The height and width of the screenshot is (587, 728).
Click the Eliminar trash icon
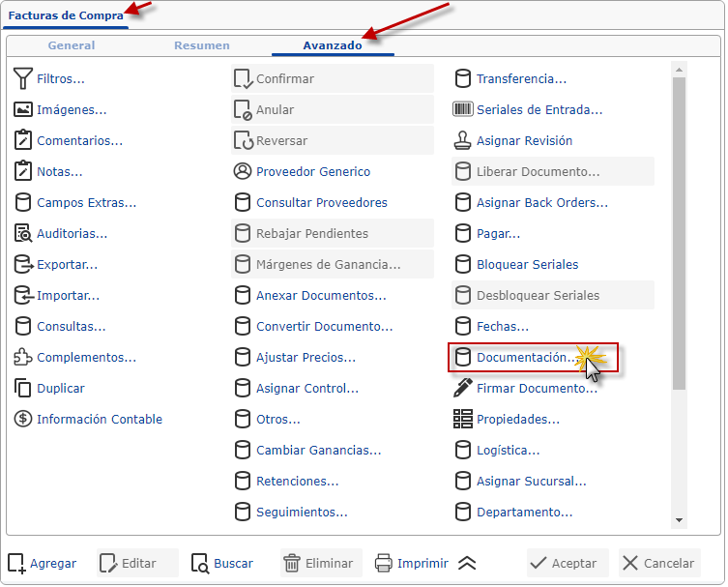click(x=292, y=564)
